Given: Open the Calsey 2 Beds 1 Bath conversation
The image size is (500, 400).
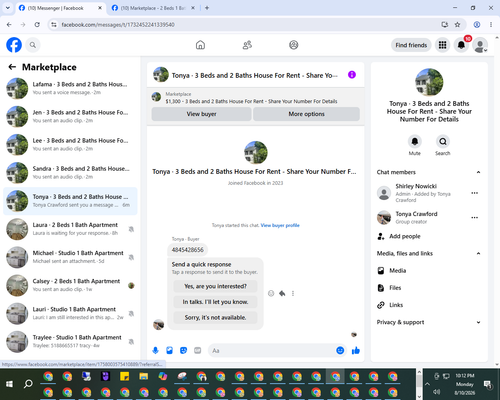Looking at the screenshot, I should click(70, 285).
